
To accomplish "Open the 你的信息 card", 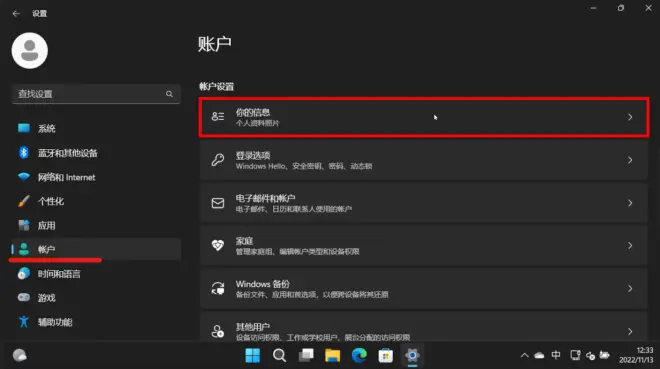I will 424,117.
